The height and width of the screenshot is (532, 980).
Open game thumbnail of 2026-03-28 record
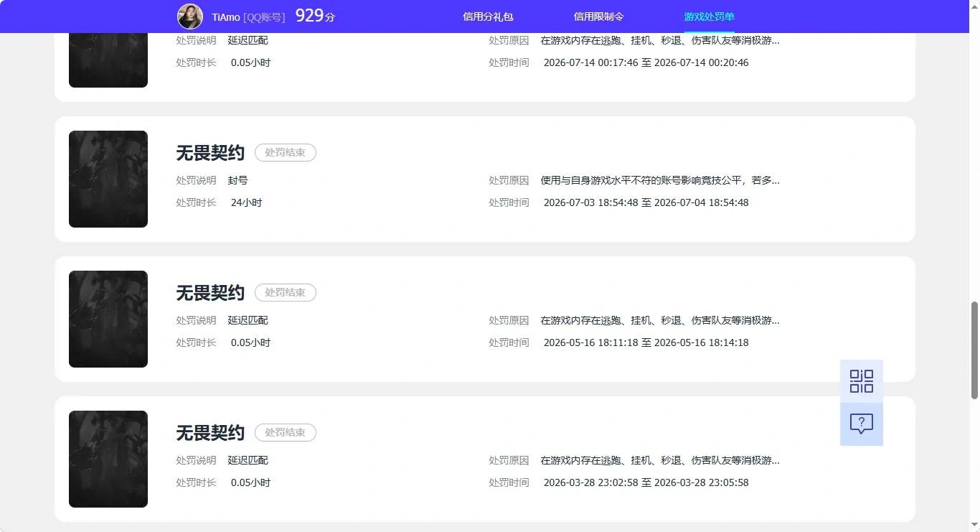pos(108,459)
